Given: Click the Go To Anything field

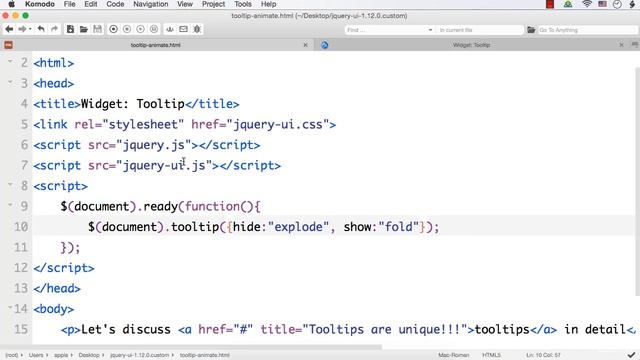Looking at the screenshot, I should [x=587, y=30].
